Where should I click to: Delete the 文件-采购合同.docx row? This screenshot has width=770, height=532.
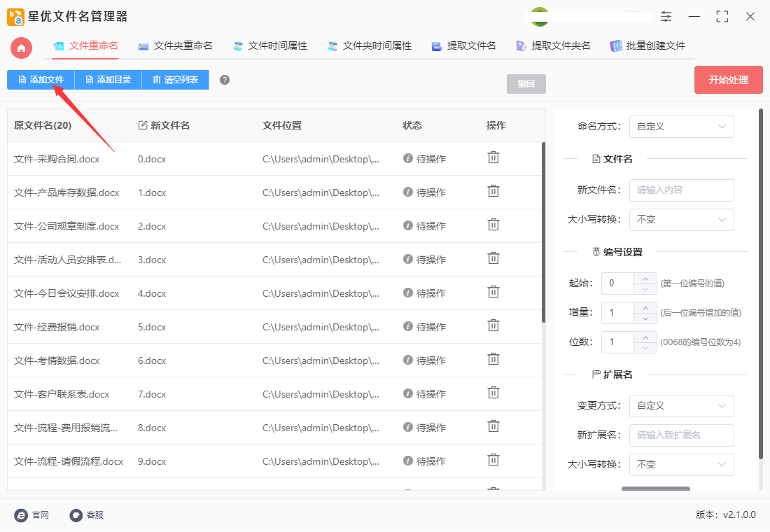[493, 157]
